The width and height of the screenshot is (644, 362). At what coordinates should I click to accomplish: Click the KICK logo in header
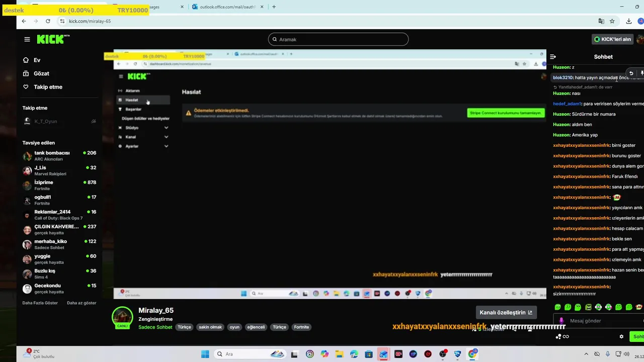coord(53,39)
